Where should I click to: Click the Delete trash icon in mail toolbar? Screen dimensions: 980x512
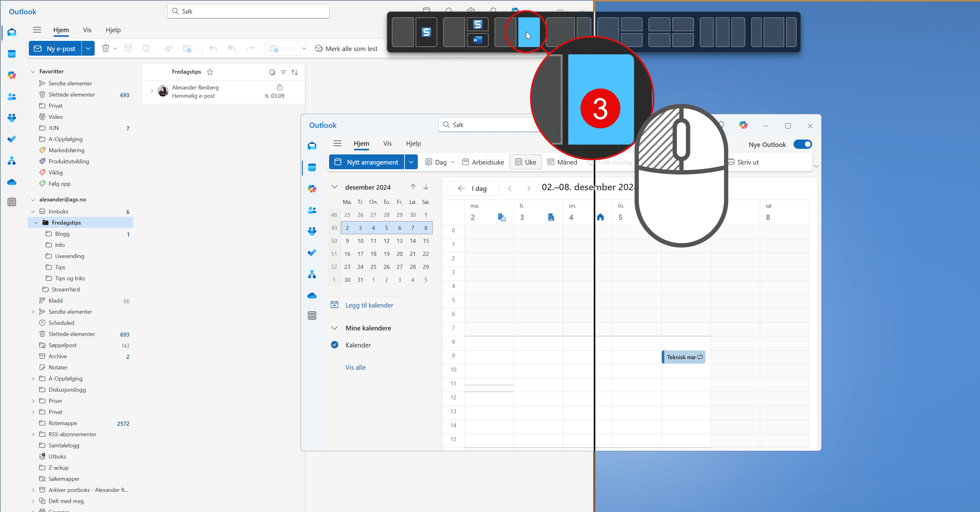pos(106,48)
